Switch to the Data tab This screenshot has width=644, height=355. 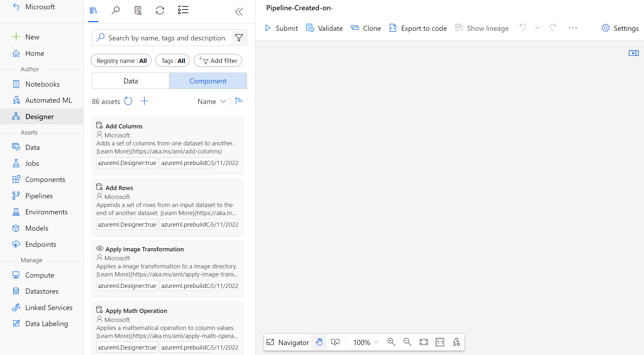[x=131, y=81]
